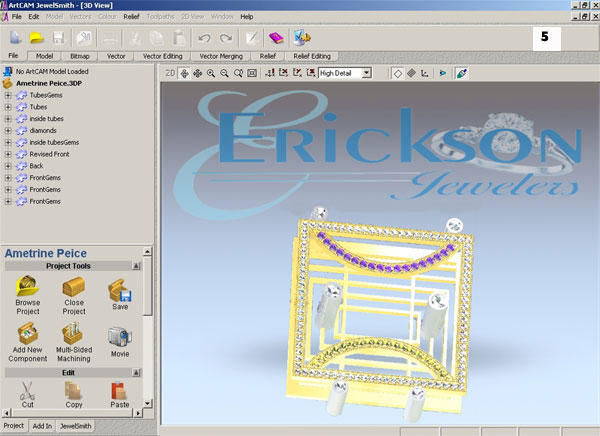The image size is (600, 436).
Task: Click the teal paint colour shading icon
Action: click(461, 73)
